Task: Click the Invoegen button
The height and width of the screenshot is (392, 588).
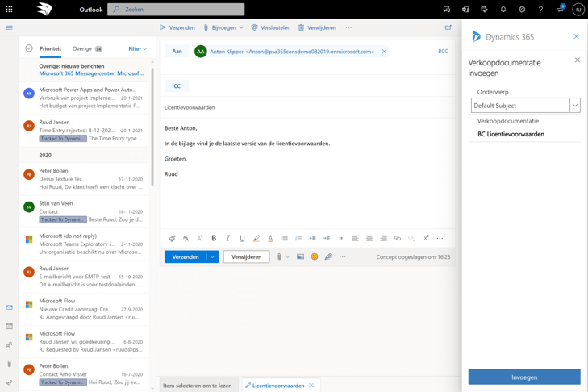Action: tap(524, 377)
